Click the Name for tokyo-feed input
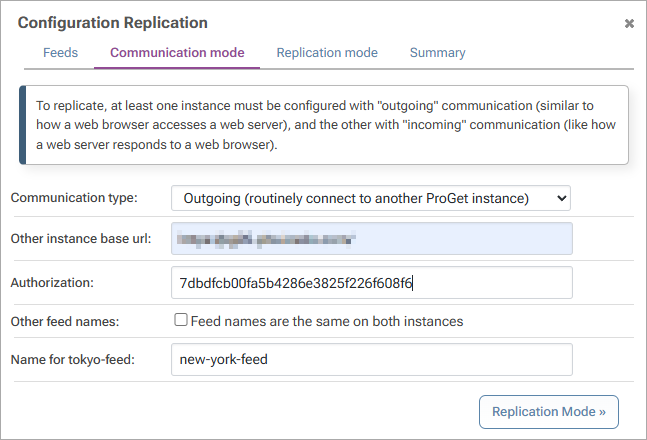The width and height of the screenshot is (647, 440). pyautogui.click(x=371, y=360)
